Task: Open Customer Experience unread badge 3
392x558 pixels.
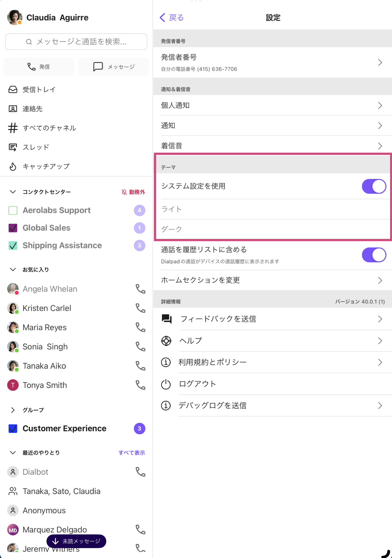Action: 139,428
